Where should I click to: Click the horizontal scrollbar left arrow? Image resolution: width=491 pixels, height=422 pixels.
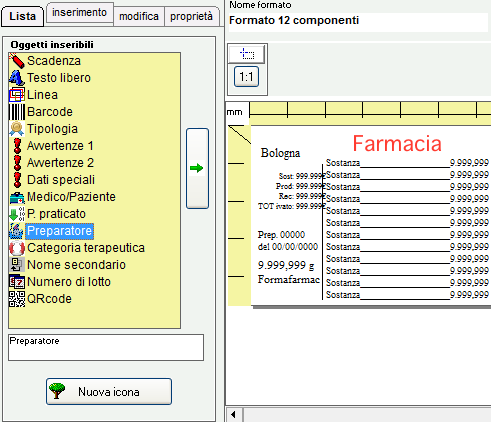click(233, 415)
